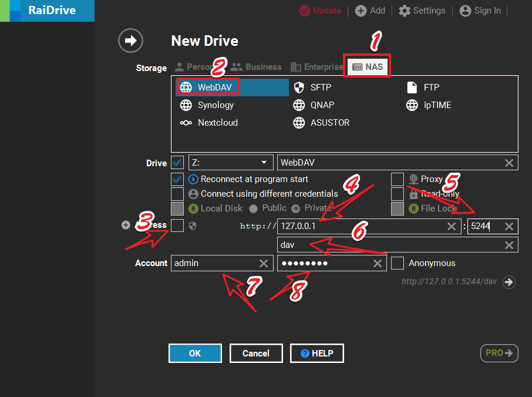Enable the Read-only checkbox
532x397 pixels.
[398, 194]
